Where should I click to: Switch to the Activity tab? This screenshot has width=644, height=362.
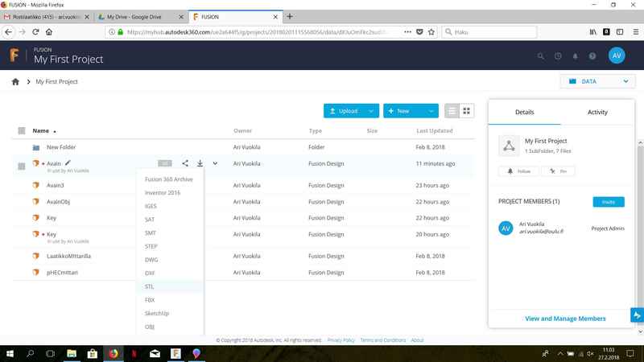point(597,112)
